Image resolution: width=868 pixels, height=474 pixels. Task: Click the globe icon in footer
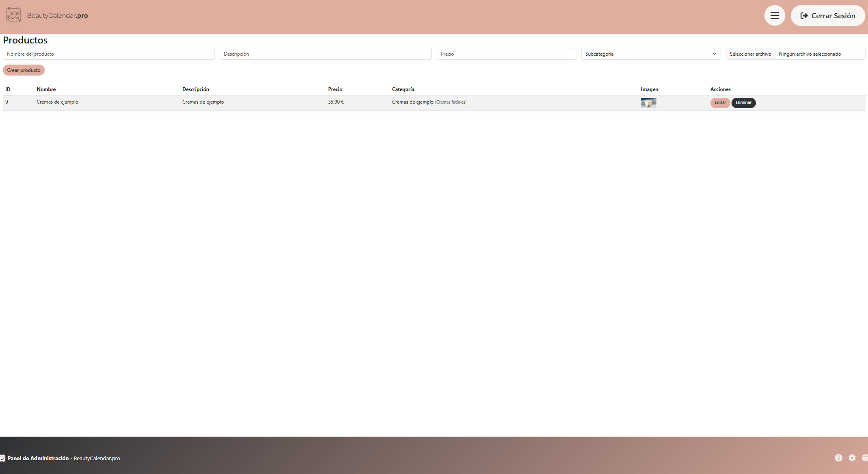coord(865,458)
